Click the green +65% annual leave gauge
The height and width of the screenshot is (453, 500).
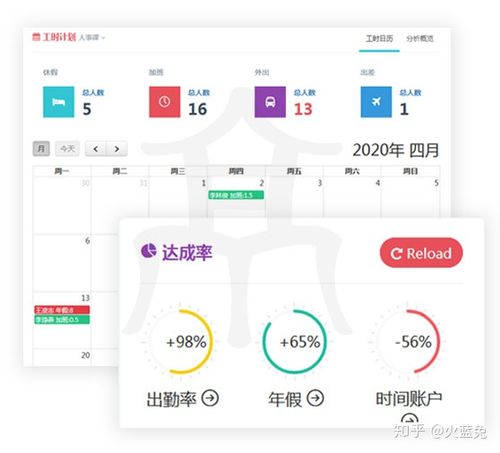tap(294, 342)
